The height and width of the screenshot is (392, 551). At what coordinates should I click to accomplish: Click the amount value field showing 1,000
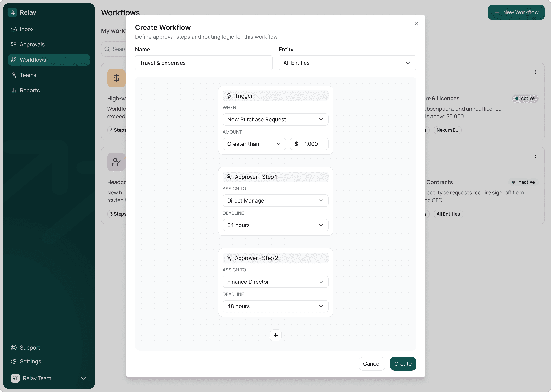(309, 144)
